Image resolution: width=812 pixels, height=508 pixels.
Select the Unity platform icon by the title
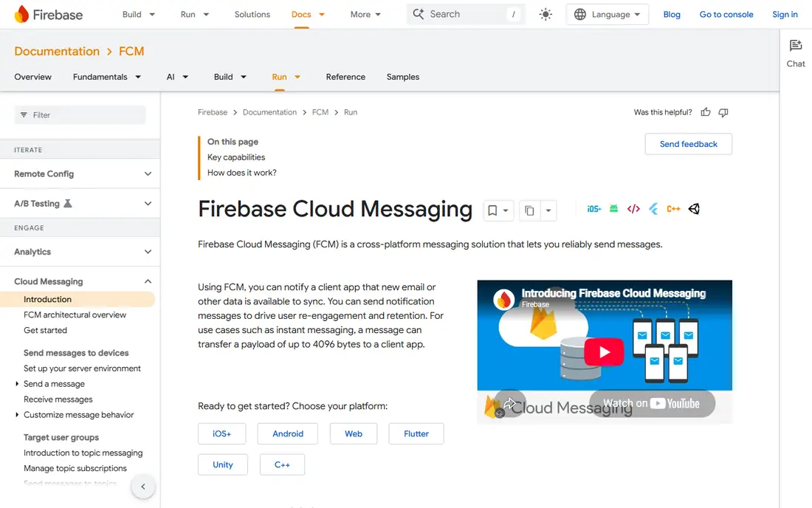click(694, 209)
